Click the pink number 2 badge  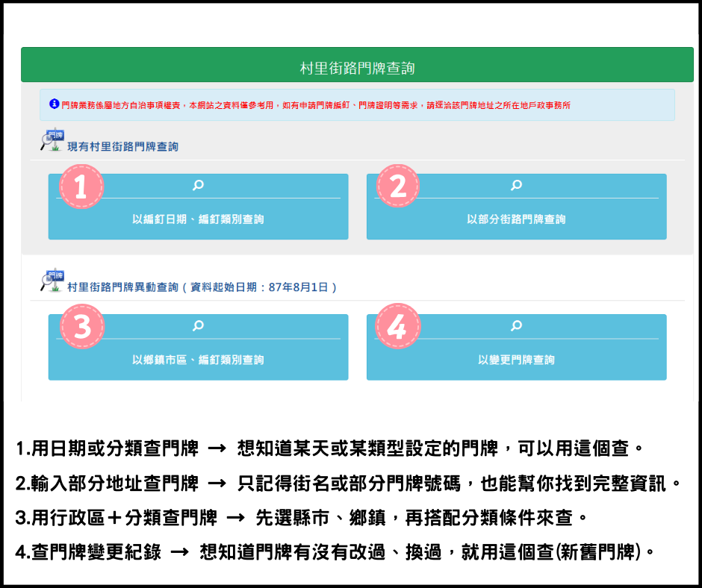(x=398, y=187)
